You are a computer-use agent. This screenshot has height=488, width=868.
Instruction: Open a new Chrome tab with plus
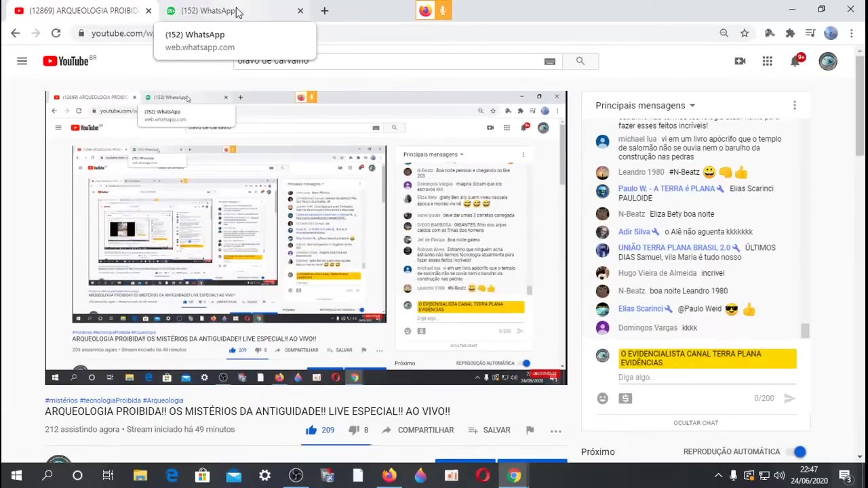324,10
